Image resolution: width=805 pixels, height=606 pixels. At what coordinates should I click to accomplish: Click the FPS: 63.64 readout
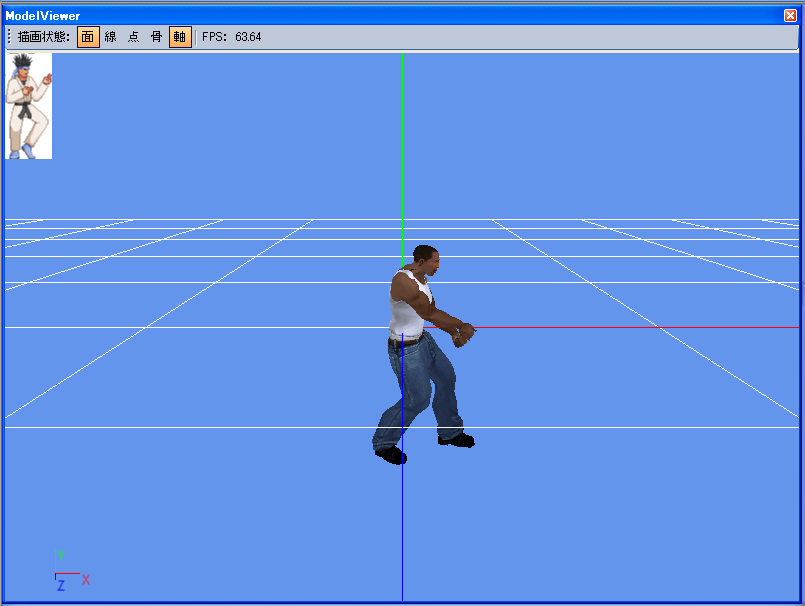(x=232, y=37)
